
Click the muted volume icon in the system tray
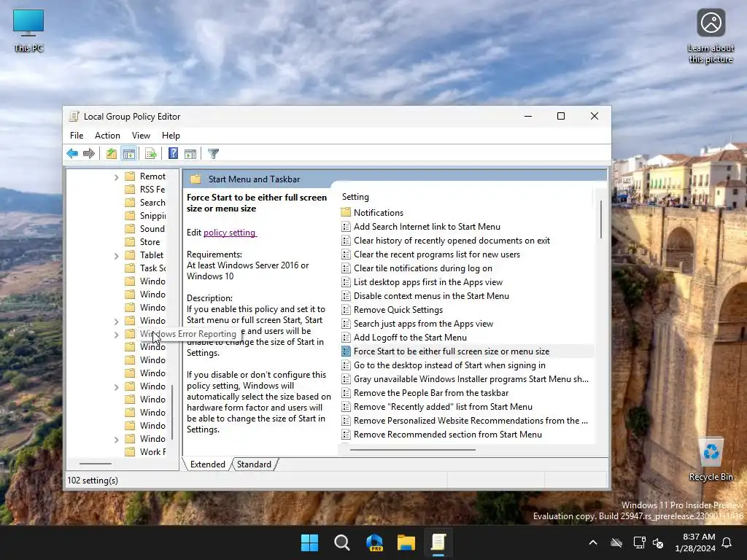[x=658, y=542]
